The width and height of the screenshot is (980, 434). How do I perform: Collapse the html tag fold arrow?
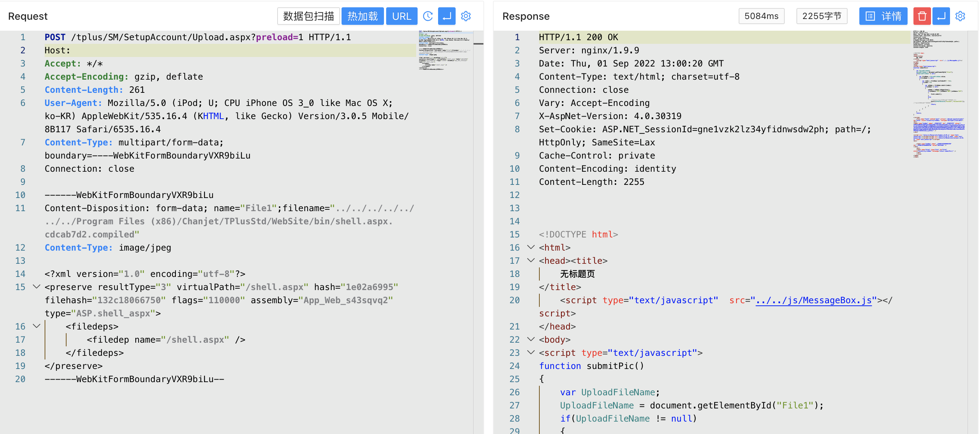click(x=531, y=247)
